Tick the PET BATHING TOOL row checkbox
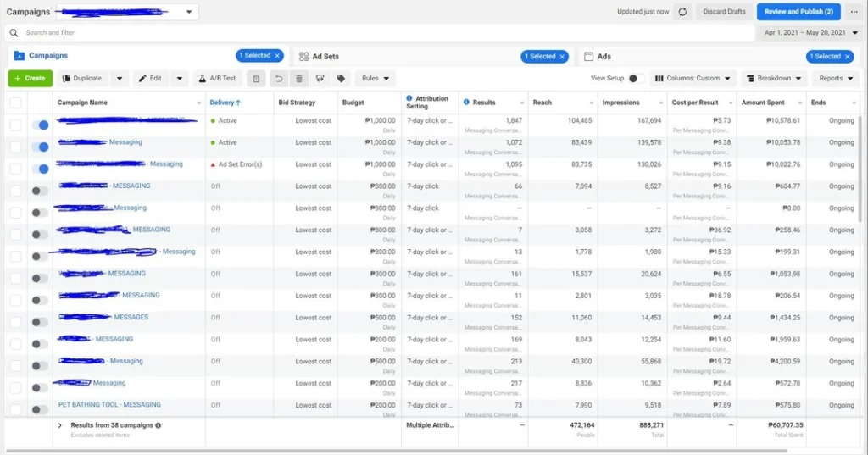This screenshot has height=455, width=868. (x=15, y=409)
